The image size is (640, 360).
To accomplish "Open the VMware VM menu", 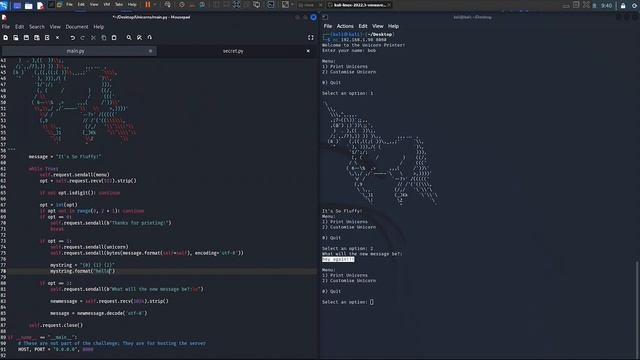I will tap(107, 4).
